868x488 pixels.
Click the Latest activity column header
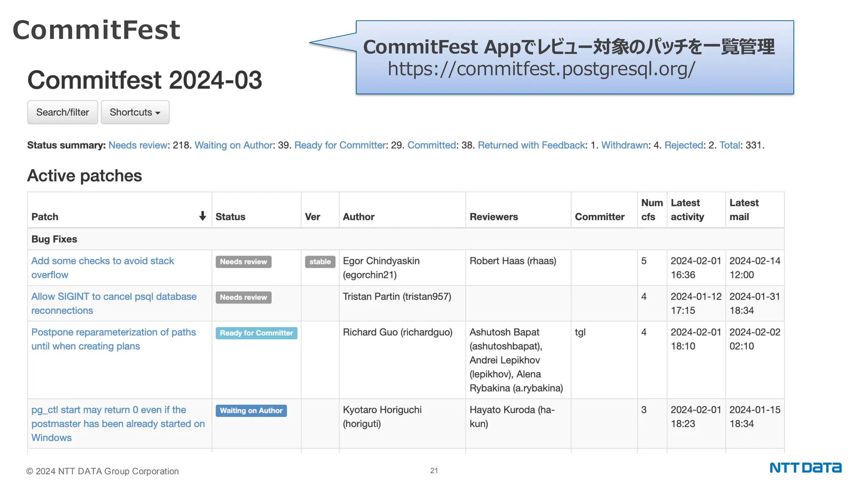point(687,210)
